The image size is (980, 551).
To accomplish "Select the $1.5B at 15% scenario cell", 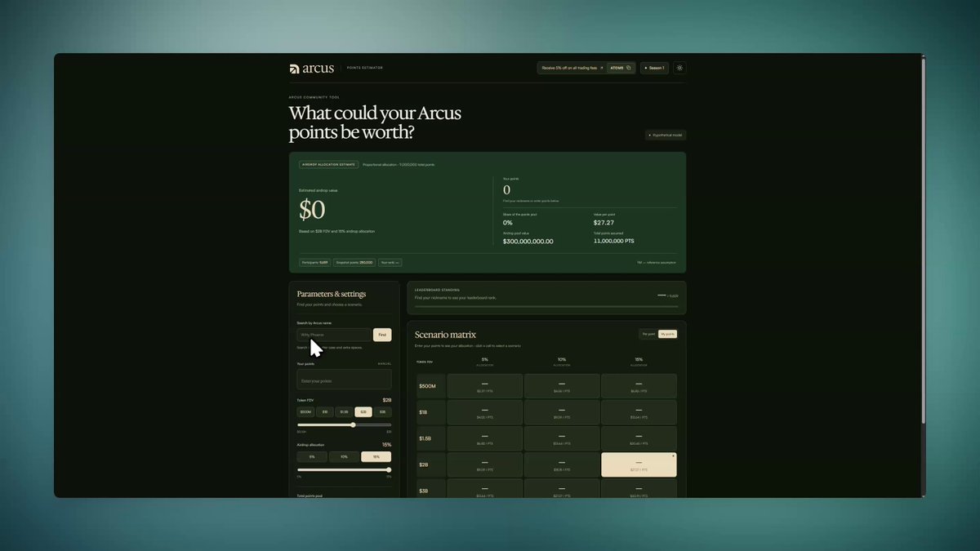I will click(x=639, y=438).
